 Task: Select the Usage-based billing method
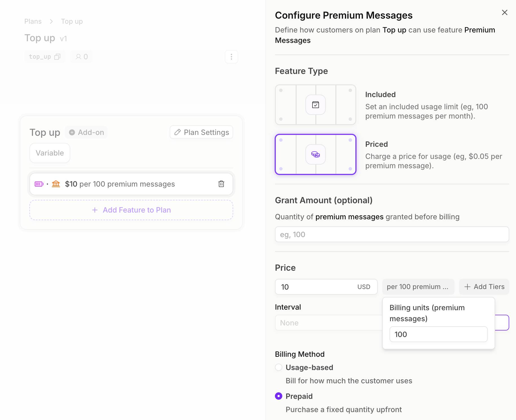[x=279, y=367]
